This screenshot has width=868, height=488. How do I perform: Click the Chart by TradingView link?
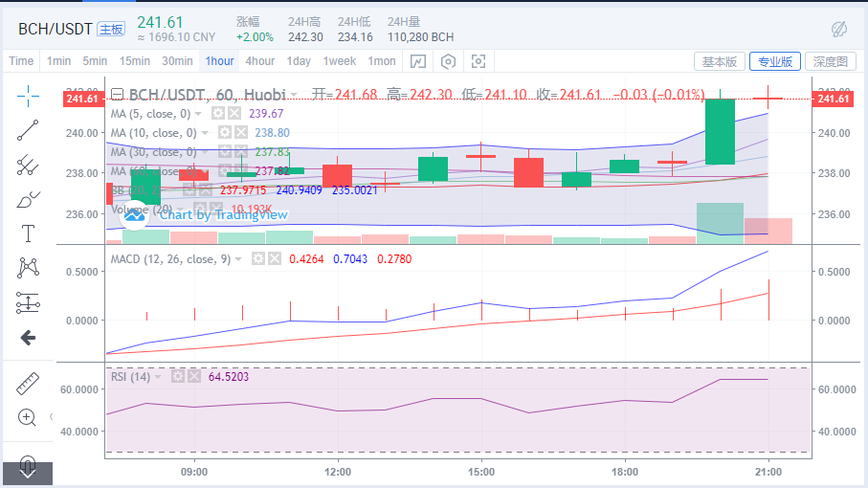click(223, 214)
